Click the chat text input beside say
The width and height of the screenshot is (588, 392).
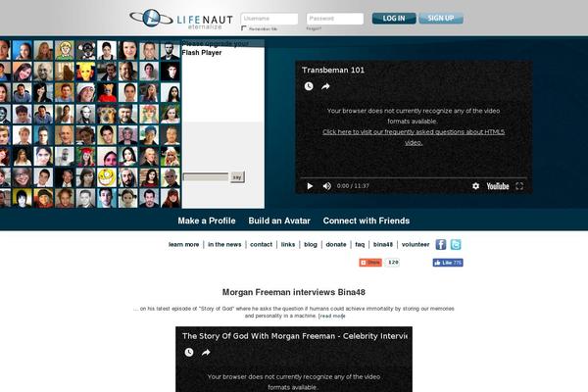point(206,177)
